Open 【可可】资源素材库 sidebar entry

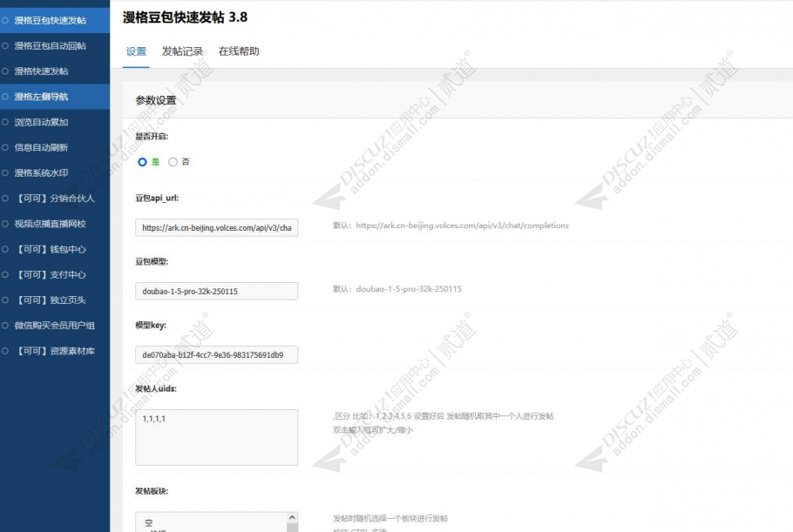pos(55,351)
